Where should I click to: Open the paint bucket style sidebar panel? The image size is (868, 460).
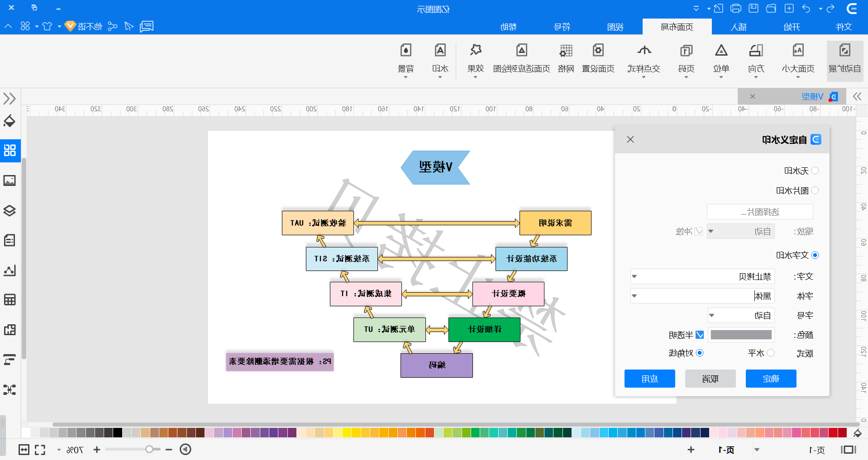[x=10, y=121]
